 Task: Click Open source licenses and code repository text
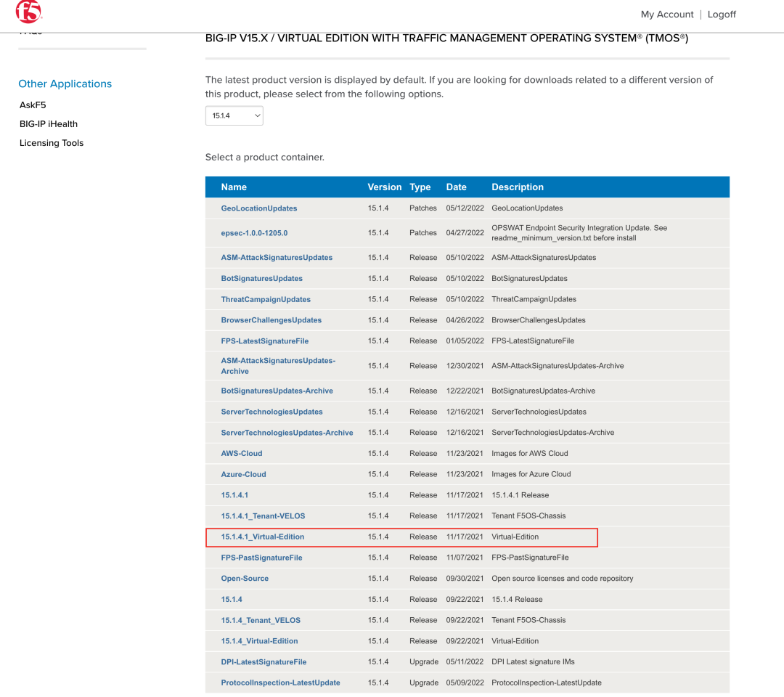(562, 579)
